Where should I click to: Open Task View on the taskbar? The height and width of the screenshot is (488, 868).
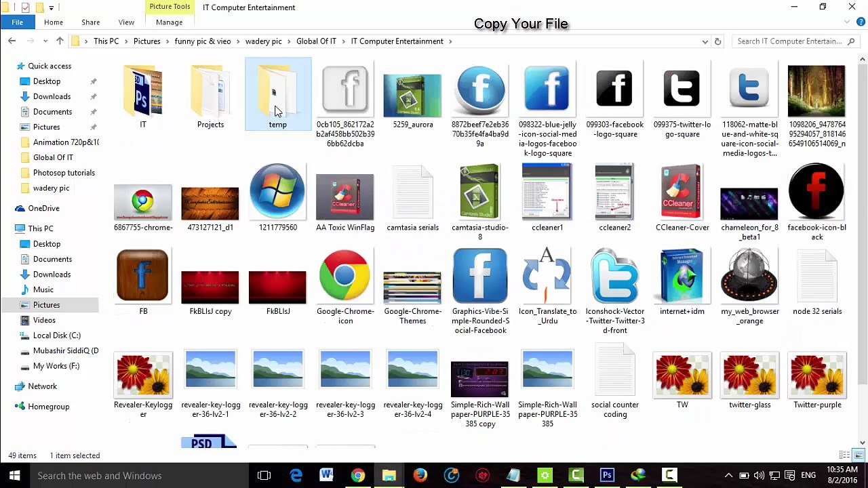(x=264, y=476)
